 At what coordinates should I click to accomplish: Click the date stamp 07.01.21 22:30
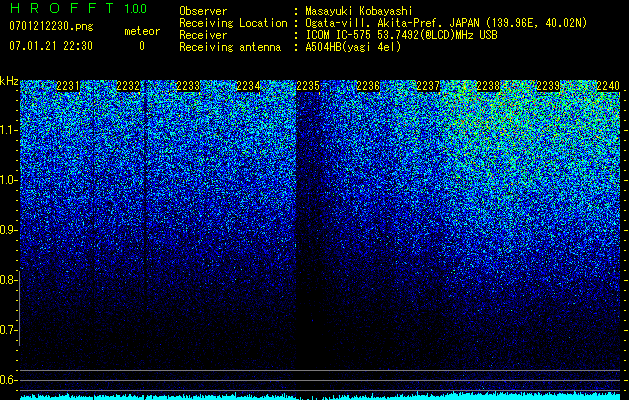coord(51,46)
